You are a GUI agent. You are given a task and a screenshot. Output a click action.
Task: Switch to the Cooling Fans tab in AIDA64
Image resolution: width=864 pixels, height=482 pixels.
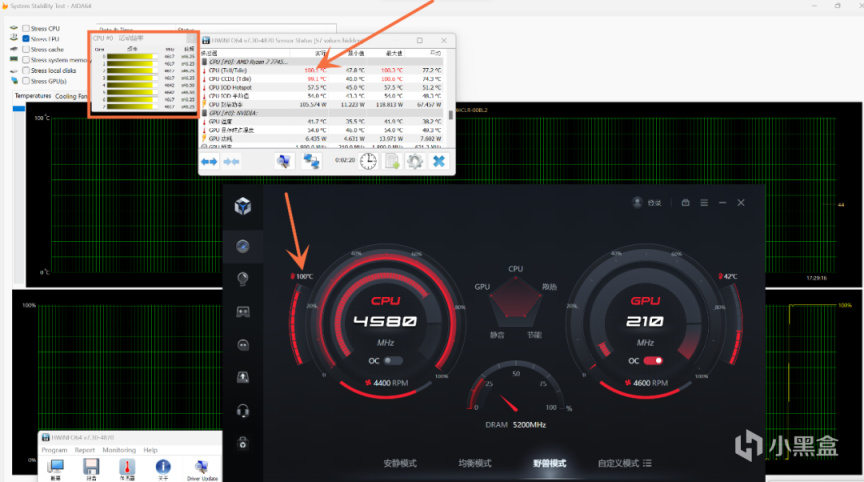tap(71, 96)
